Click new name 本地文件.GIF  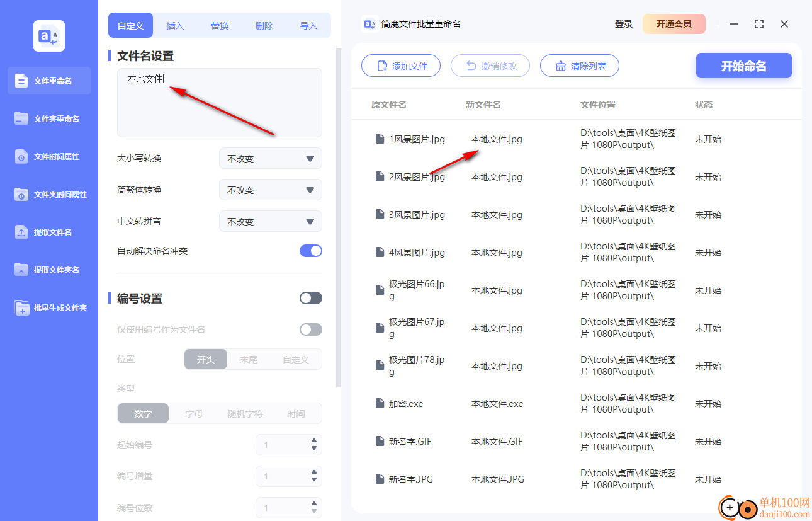(x=497, y=441)
